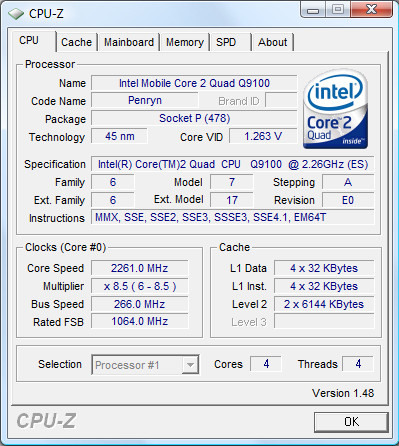Click the Cores count field
The image size is (399, 446).
tap(266, 364)
